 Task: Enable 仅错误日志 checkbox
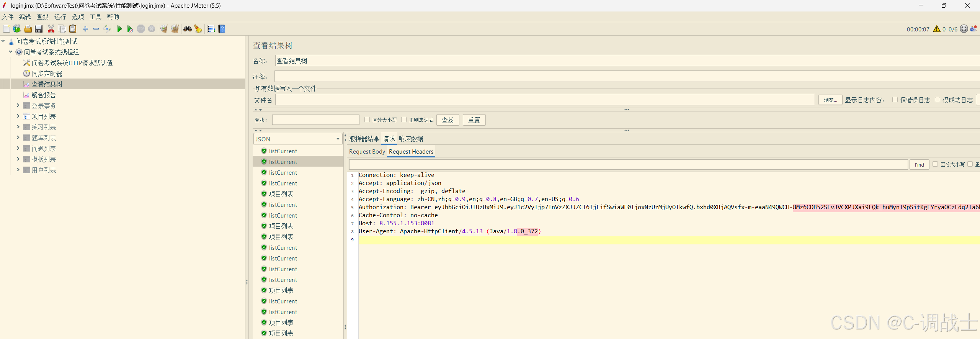895,100
